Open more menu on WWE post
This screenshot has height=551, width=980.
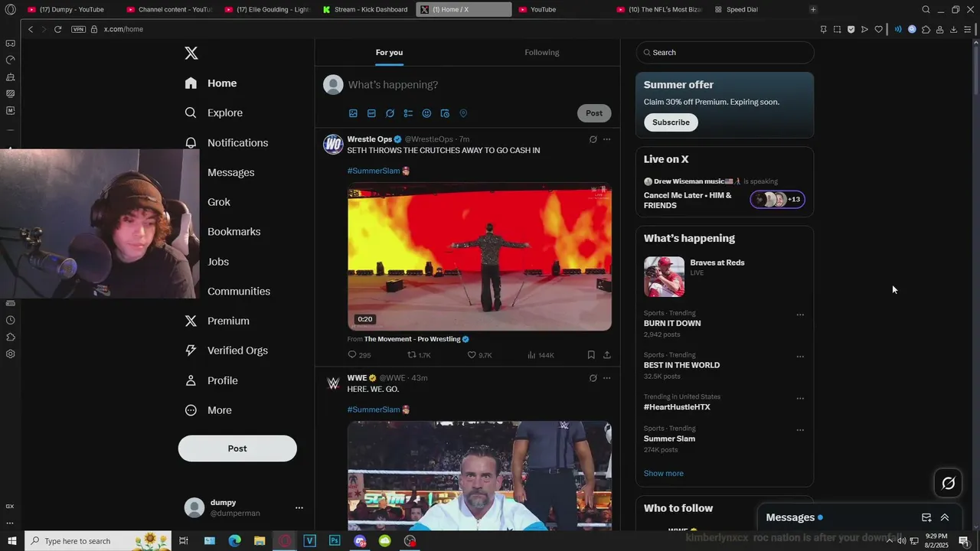[x=607, y=378]
